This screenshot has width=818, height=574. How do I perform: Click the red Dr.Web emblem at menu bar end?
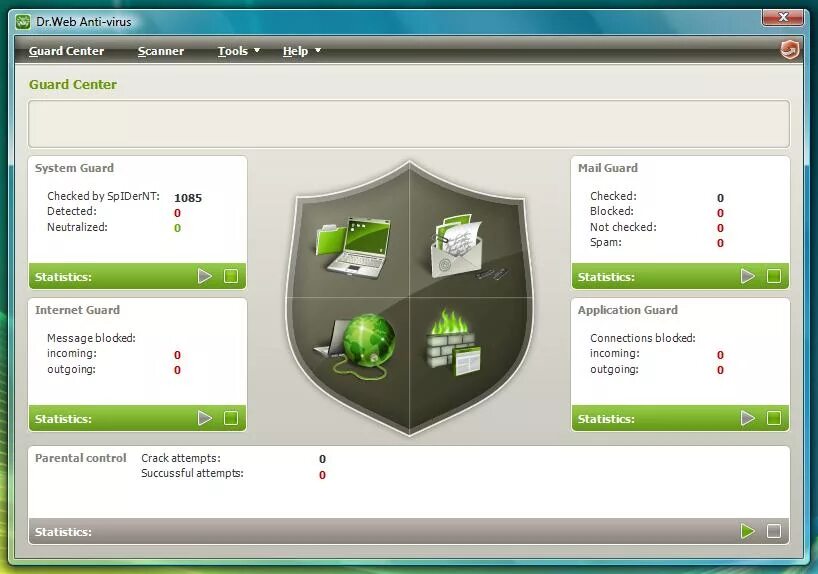point(789,50)
